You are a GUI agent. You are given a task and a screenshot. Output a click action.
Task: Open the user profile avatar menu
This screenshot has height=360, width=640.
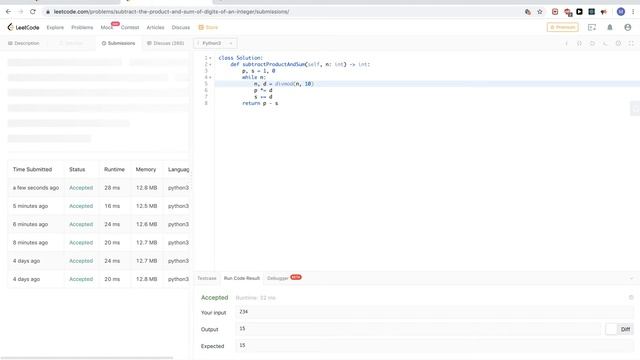coord(628,27)
